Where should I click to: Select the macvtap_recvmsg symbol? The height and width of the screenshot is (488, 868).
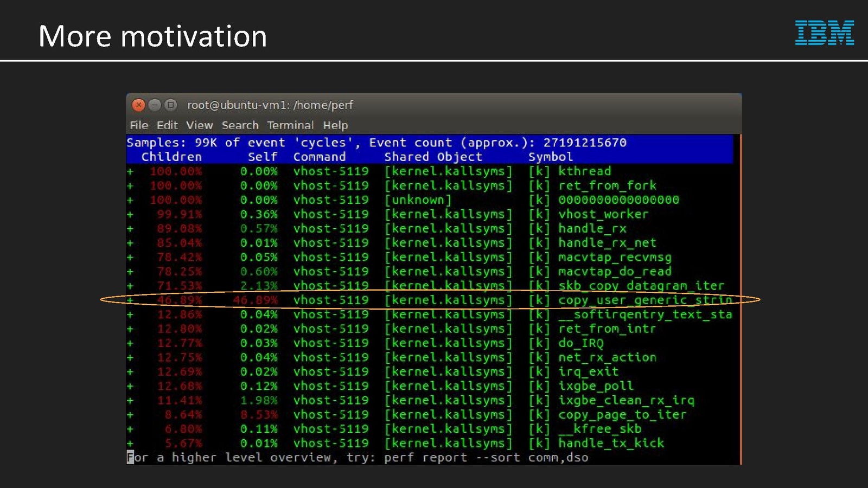[x=615, y=257]
